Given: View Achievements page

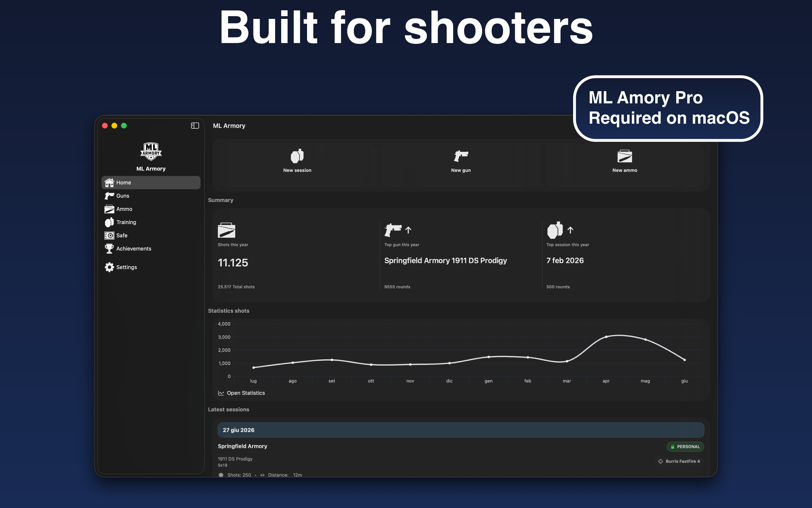Looking at the screenshot, I should click(x=151, y=249).
